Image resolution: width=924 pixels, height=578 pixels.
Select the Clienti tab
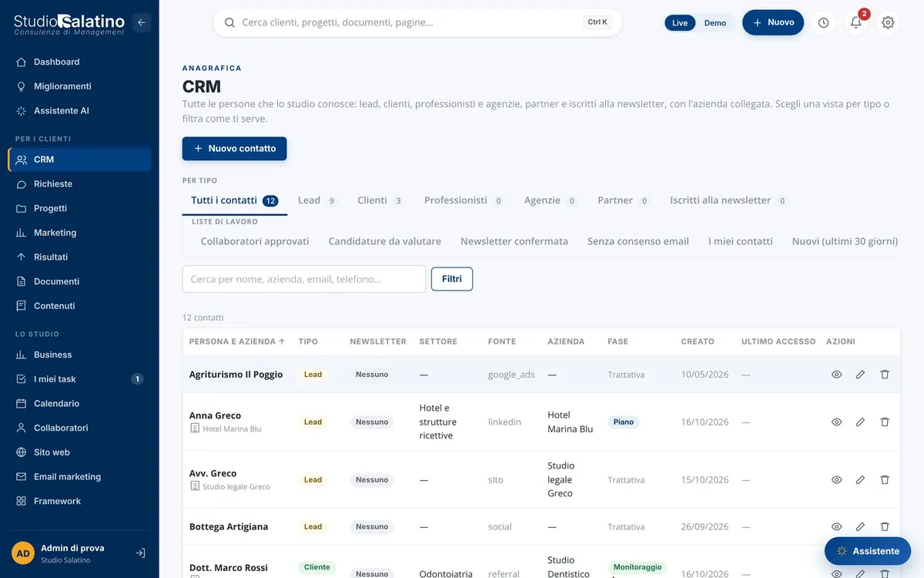[380, 200]
